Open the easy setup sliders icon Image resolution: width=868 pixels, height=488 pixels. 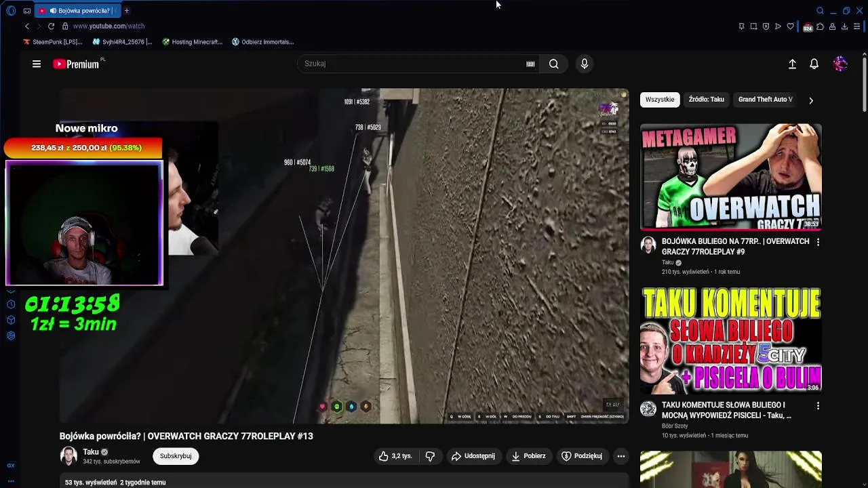click(x=856, y=26)
